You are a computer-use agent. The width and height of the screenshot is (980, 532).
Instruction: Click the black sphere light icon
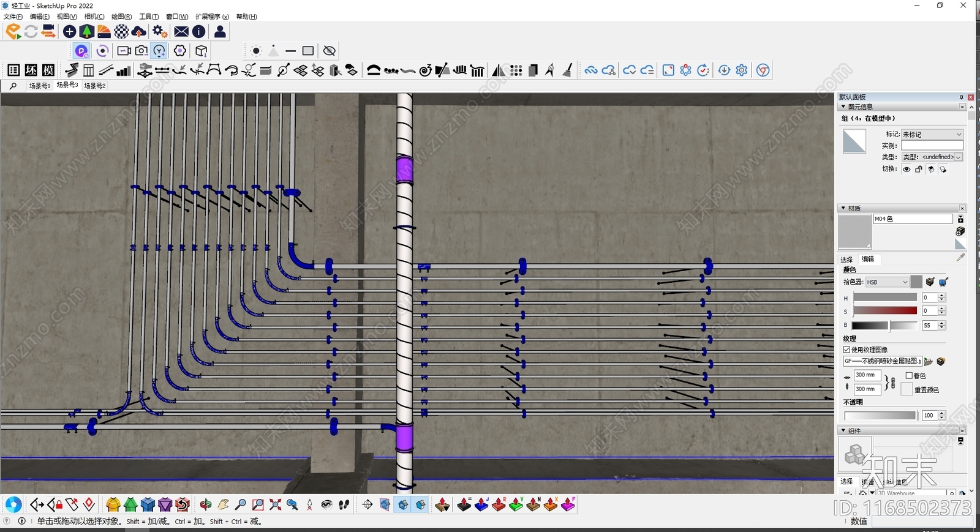coord(256,51)
